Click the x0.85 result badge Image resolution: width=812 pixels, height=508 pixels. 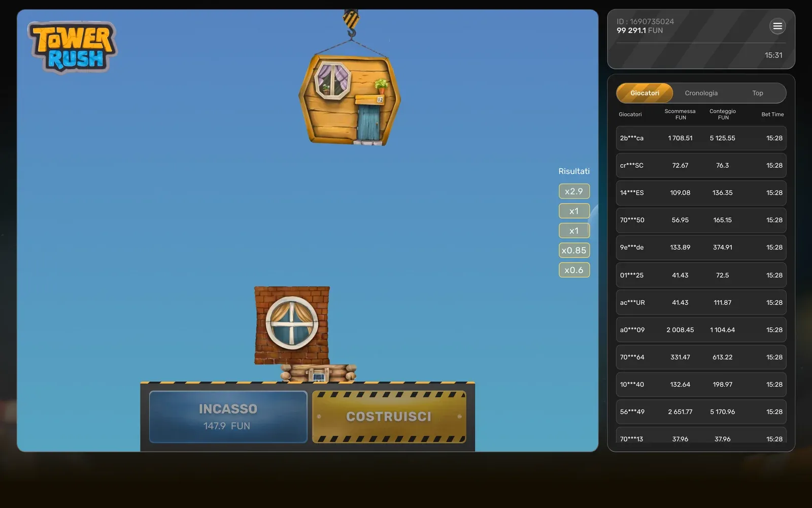[x=574, y=250]
